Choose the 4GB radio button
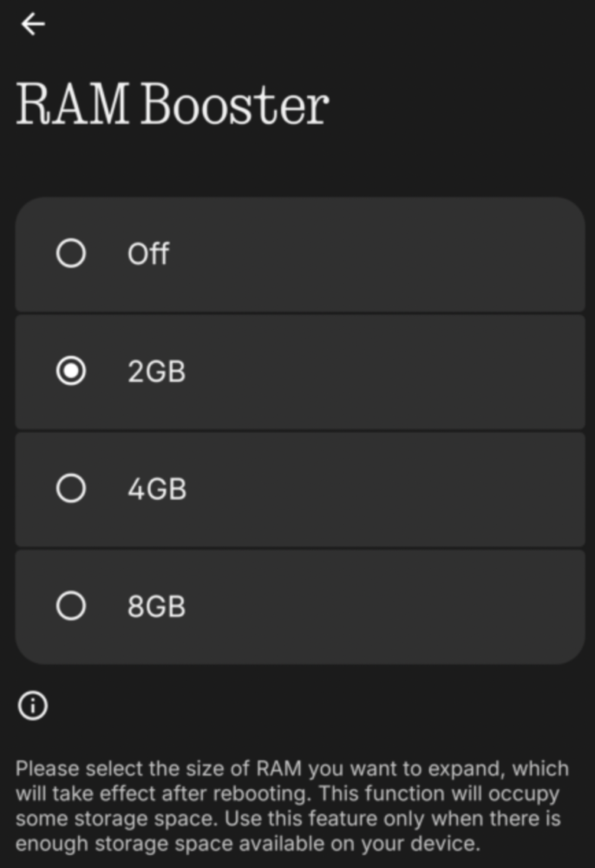Viewport: 595px width, 868px height. pos(71,489)
